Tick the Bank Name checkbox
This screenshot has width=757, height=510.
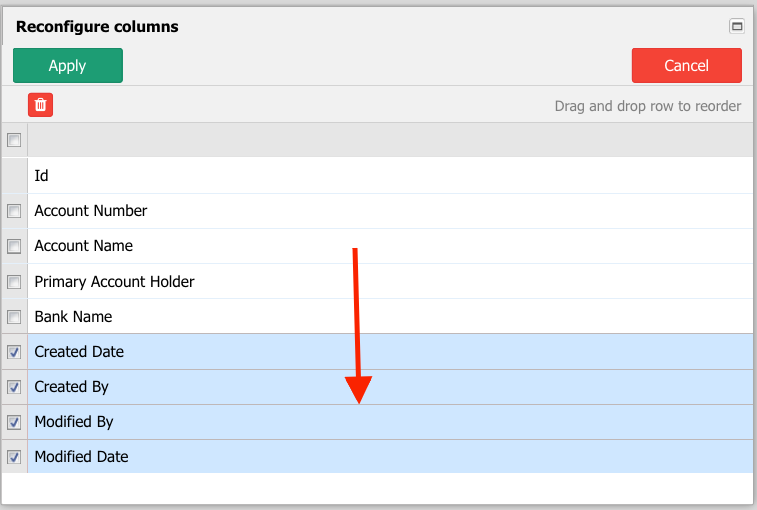tap(14, 317)
